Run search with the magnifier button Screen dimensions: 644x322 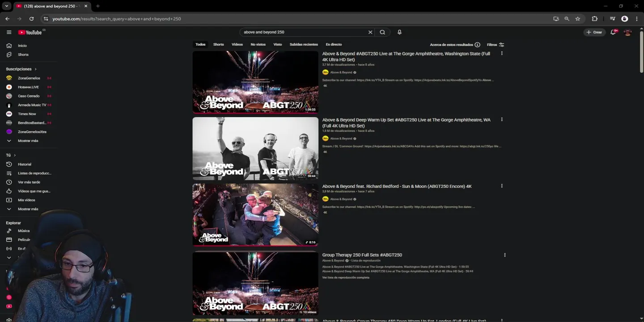pyautogui.click(x=382, y=32)
